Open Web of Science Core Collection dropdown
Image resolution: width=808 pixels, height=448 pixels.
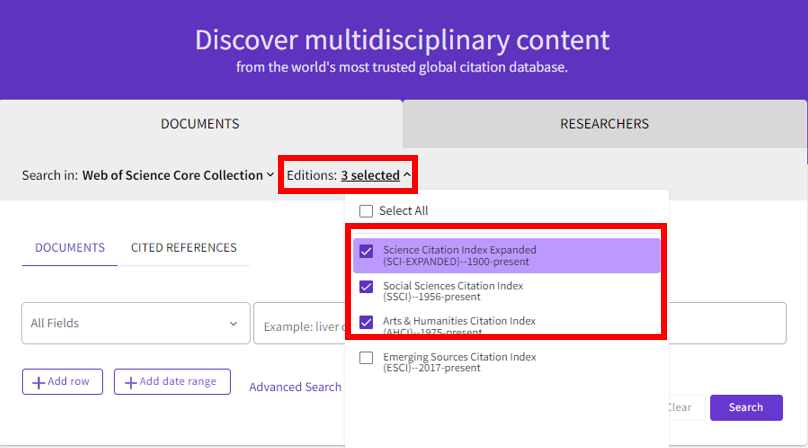tap(178, 175)
